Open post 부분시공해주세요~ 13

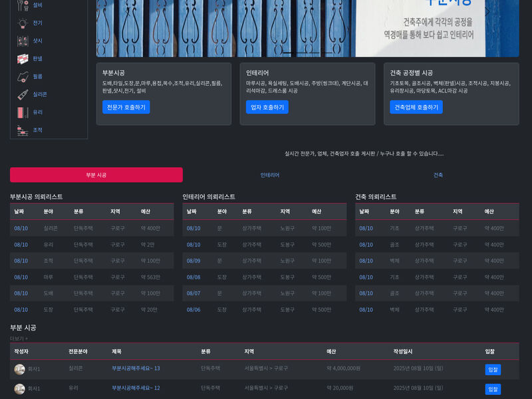coord(136,368)
